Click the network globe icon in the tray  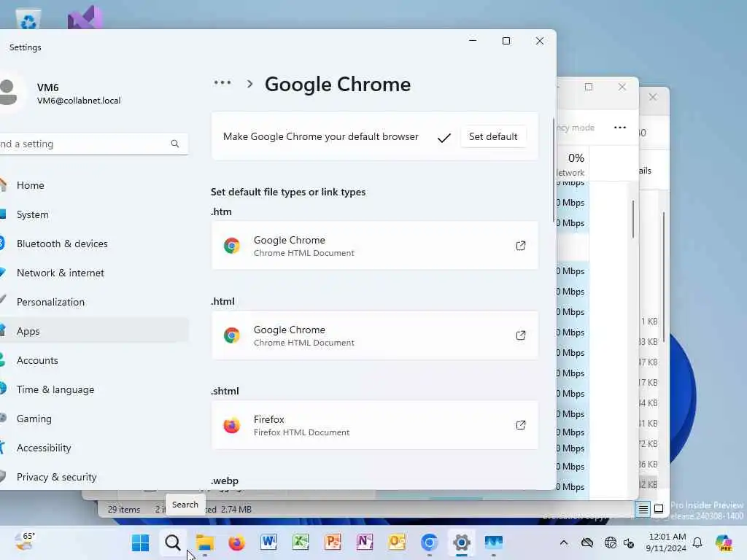(x=611, y=542)
